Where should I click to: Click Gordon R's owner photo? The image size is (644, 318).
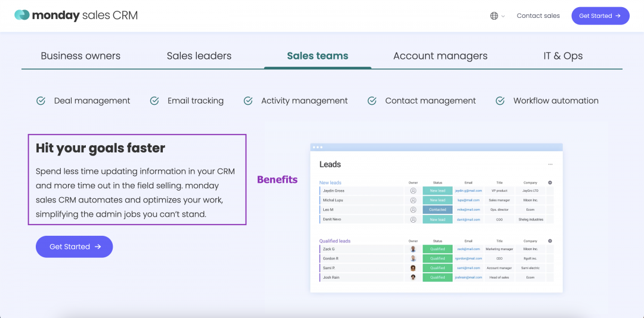(413, 258)
